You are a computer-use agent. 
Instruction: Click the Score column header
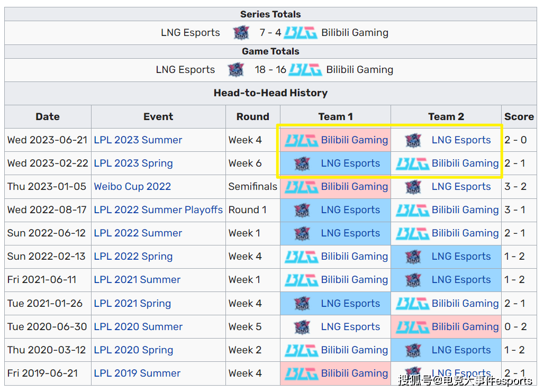click(519, 117)
